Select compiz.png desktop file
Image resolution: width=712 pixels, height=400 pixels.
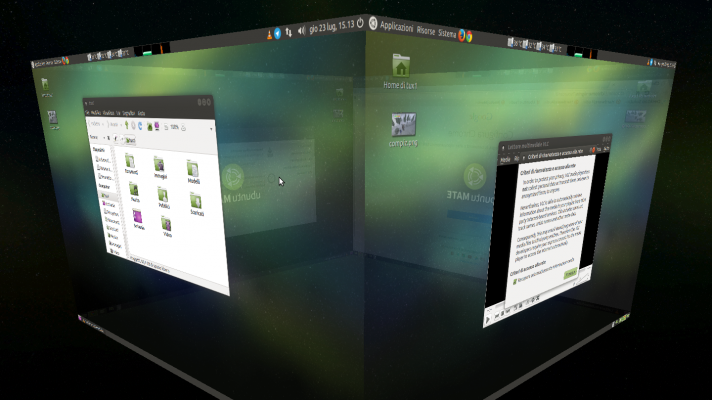403,130
